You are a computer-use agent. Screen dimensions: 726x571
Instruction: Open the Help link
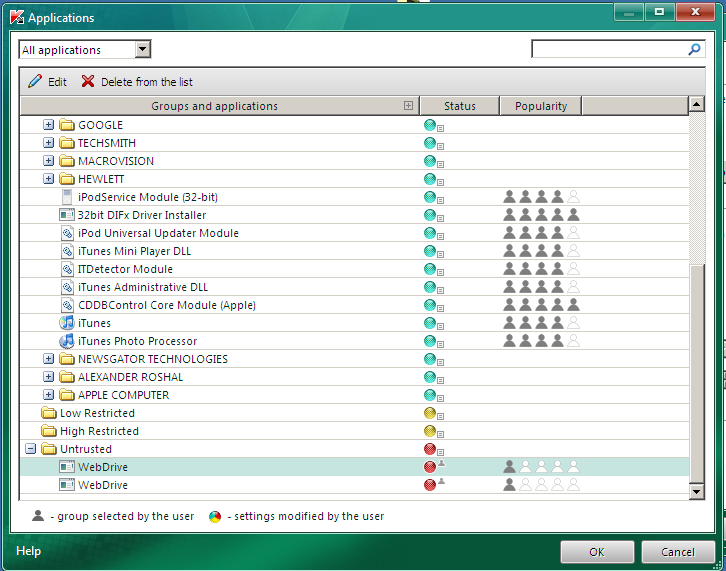(x=28, y=551)
